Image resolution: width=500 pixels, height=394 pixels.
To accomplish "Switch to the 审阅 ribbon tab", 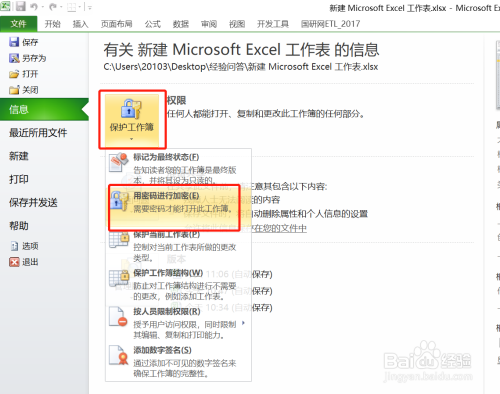I will click(x=209, y=24).
